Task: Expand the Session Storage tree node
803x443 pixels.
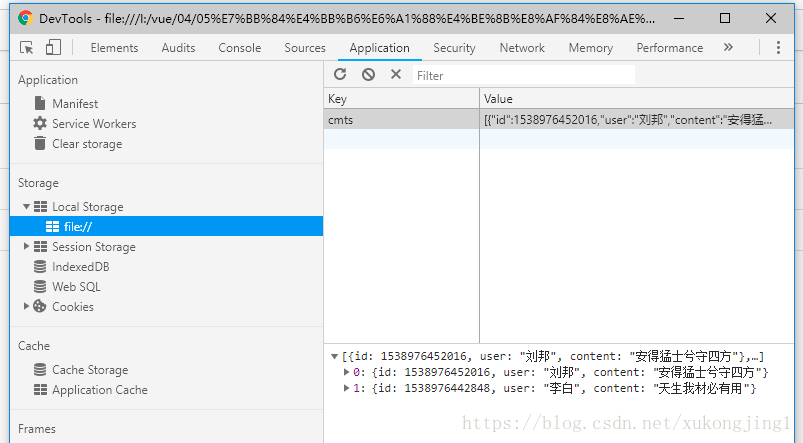Action: (x=26, y=246)
